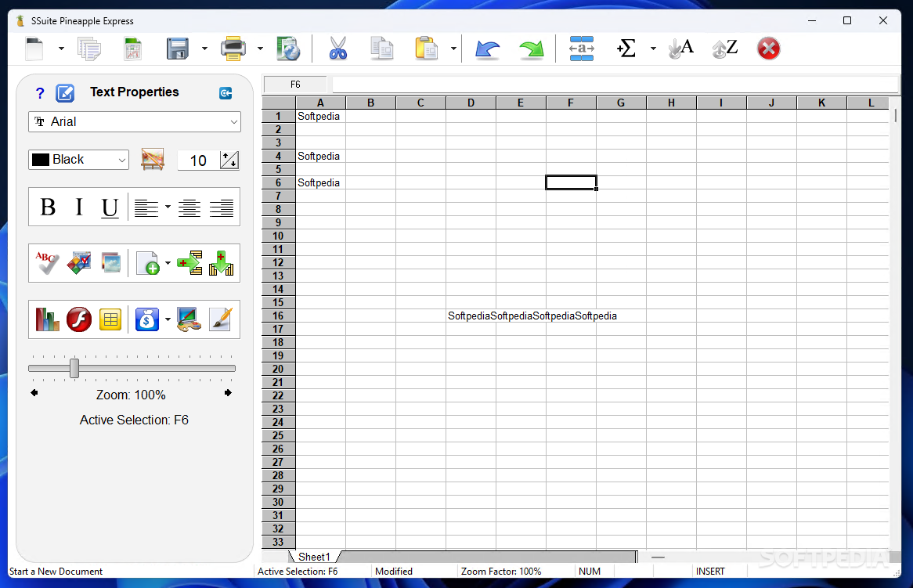Screen dimensions: 913x588
Task: Click the clear background color icon
Action: 153,160
